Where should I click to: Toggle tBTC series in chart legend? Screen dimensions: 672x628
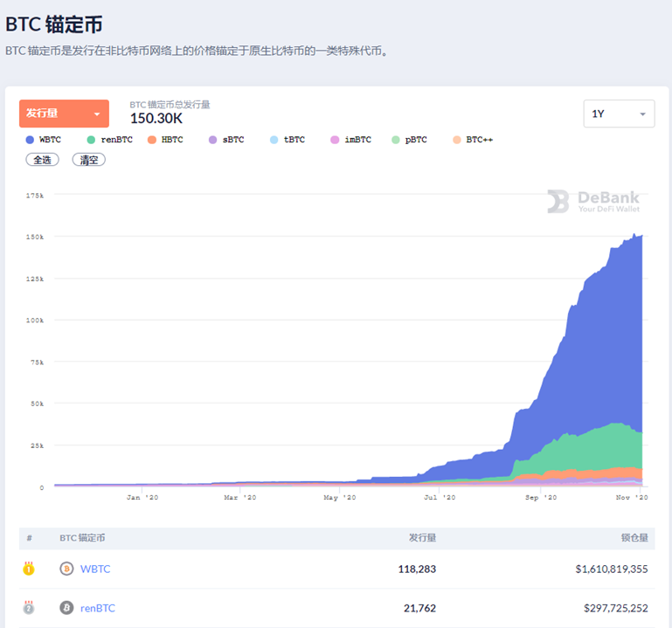point(288,140)
